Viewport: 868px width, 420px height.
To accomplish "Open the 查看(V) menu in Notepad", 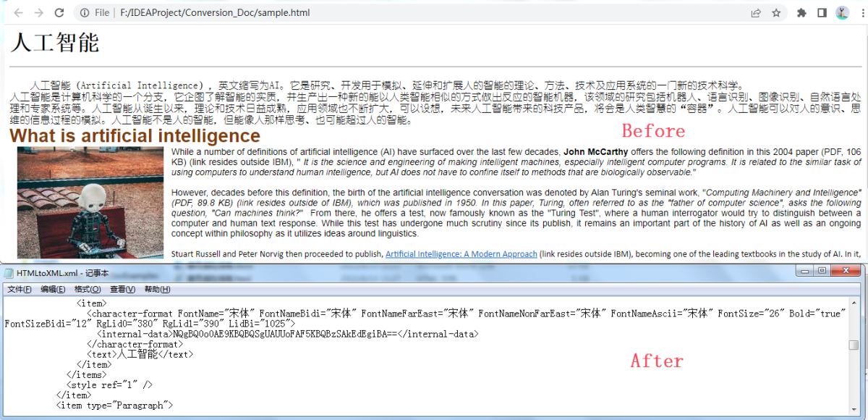I will [x=122, y=290].
